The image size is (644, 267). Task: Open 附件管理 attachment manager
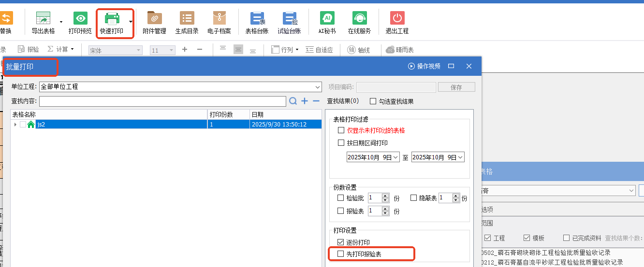pos(154,19)
